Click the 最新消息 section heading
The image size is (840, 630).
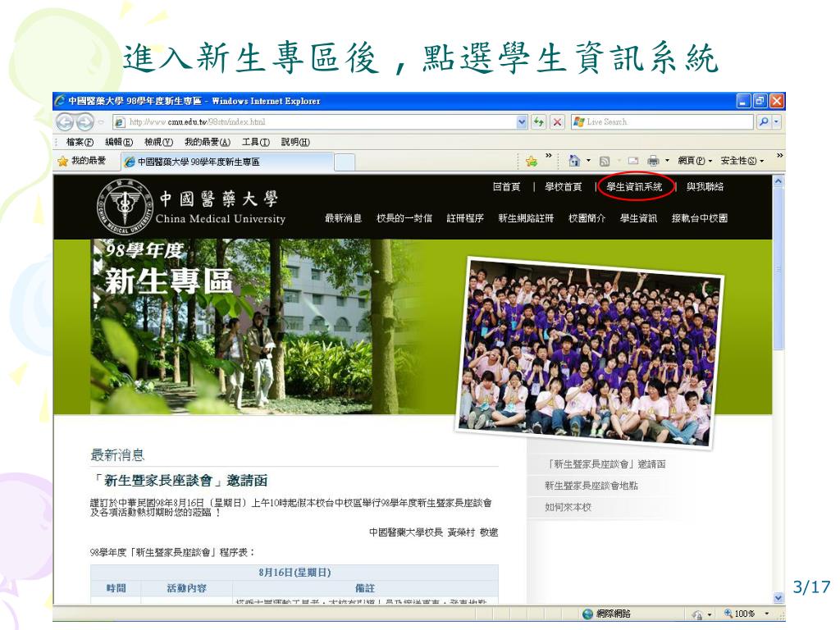[x=117, y=454]
